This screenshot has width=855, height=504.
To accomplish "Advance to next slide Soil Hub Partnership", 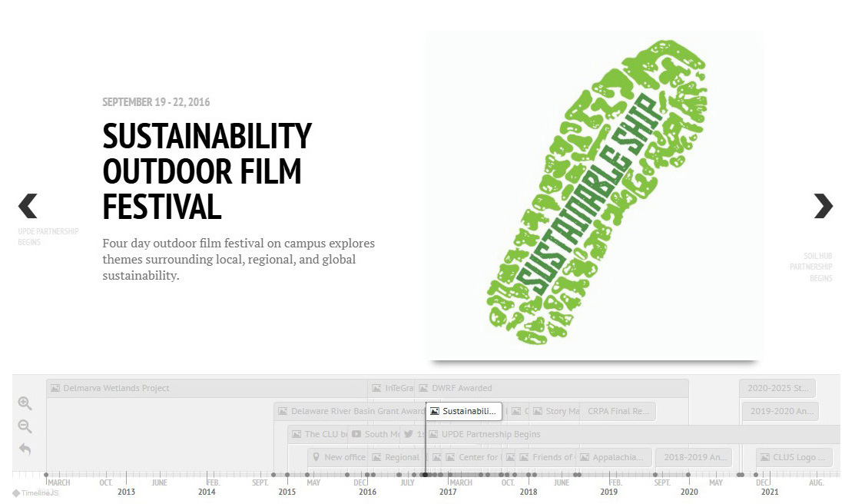I will coord(823,206).
